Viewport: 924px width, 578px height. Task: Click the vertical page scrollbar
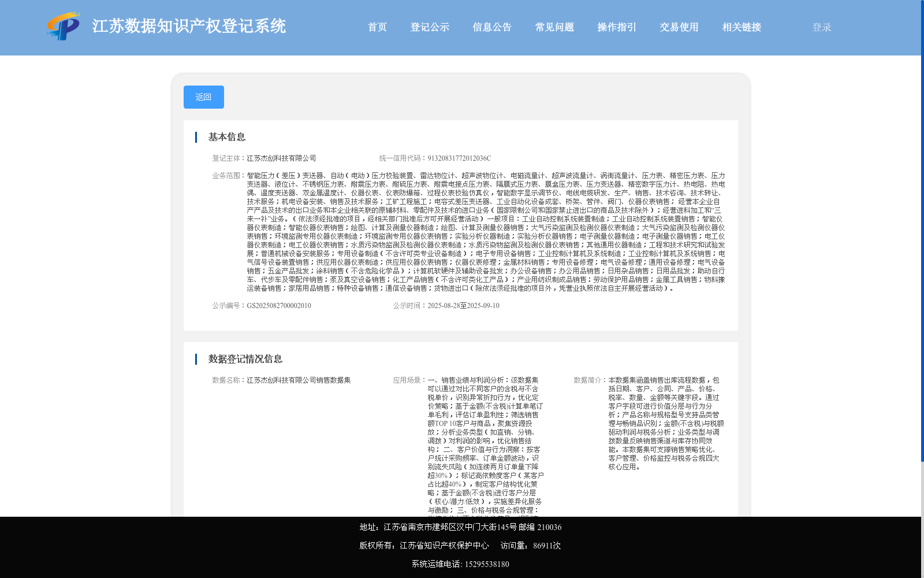(922, 231)
